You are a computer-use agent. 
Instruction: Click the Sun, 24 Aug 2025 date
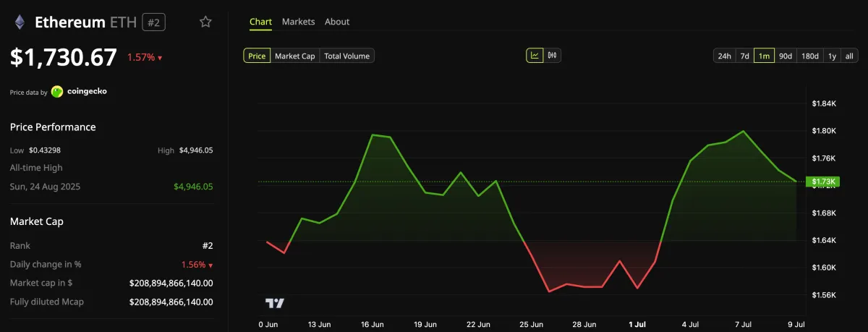click(45, 187)
